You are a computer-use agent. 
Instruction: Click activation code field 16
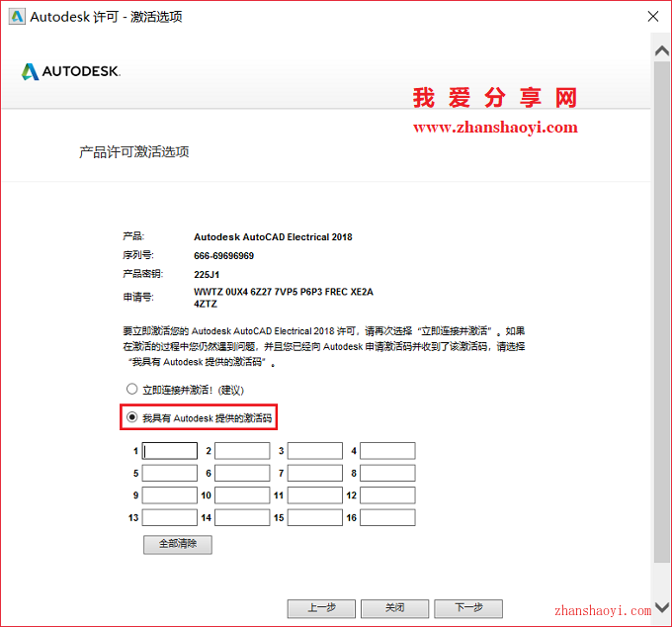coord(387,517)
